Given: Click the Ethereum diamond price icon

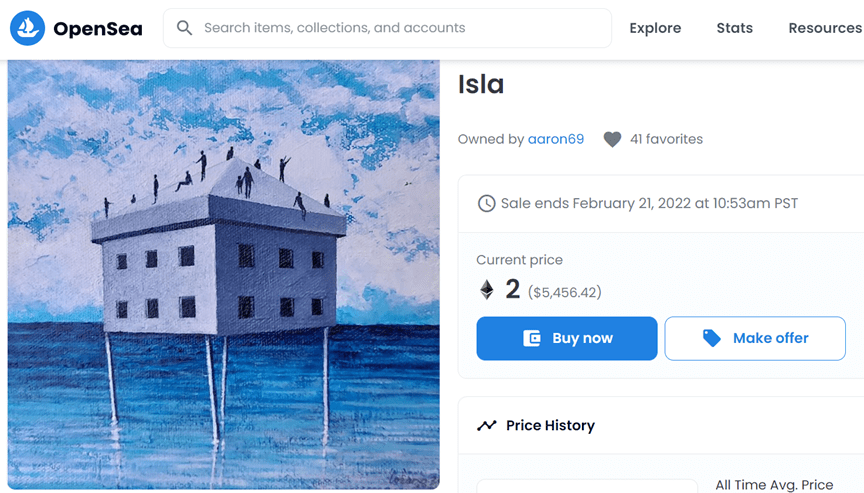Looking at the screenshot, I should [x=487, y=290].
